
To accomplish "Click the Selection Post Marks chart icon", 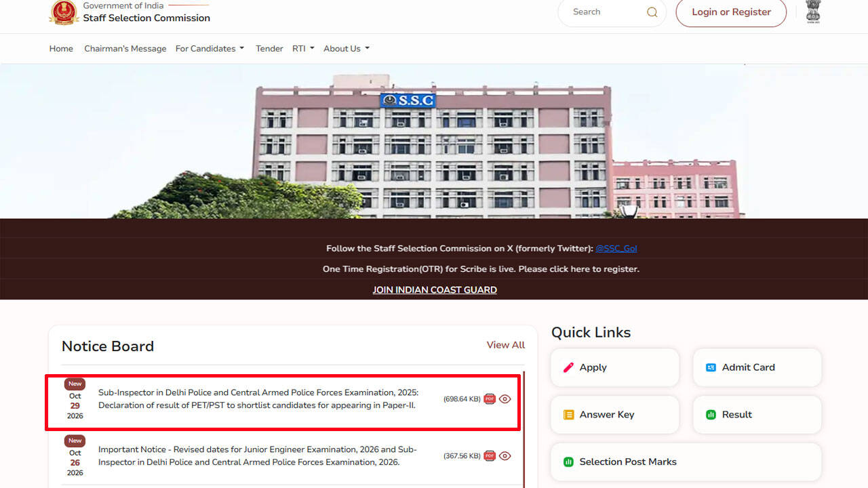I will 569,462.
